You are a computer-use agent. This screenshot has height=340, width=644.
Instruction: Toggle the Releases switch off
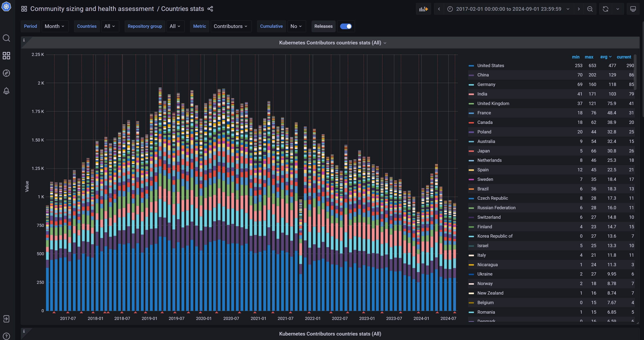click(346, 26)
